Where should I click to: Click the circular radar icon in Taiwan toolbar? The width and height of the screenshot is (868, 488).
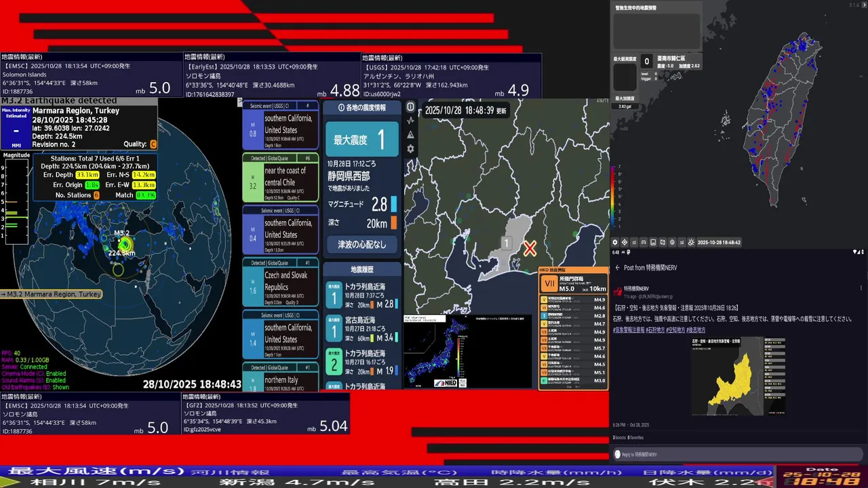672,242
